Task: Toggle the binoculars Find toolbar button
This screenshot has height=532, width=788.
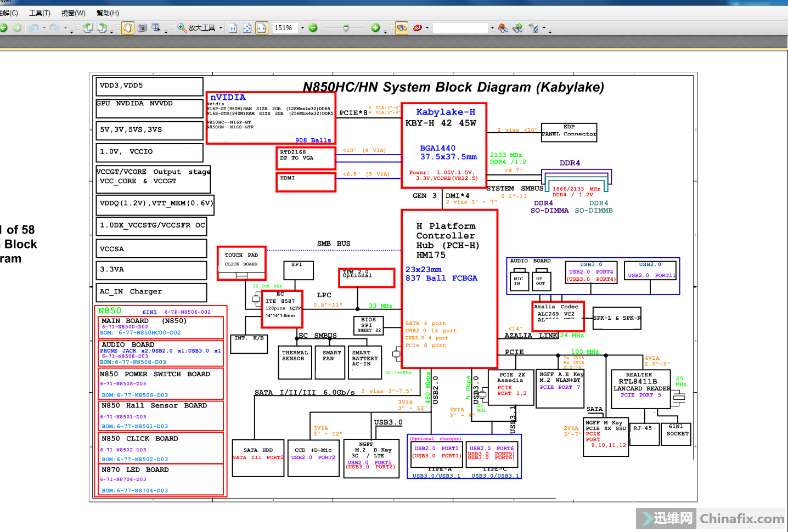Action: pos(402,27)
